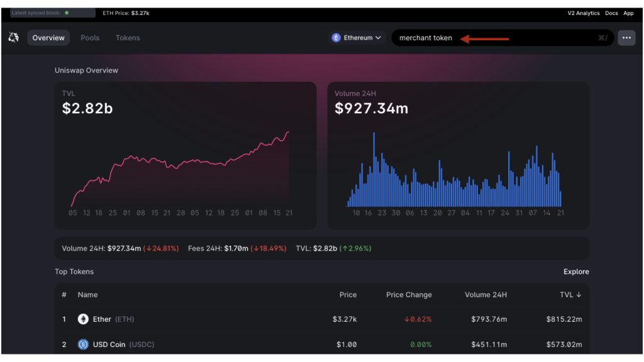Open the three-dots more menu

coord(626,38)
